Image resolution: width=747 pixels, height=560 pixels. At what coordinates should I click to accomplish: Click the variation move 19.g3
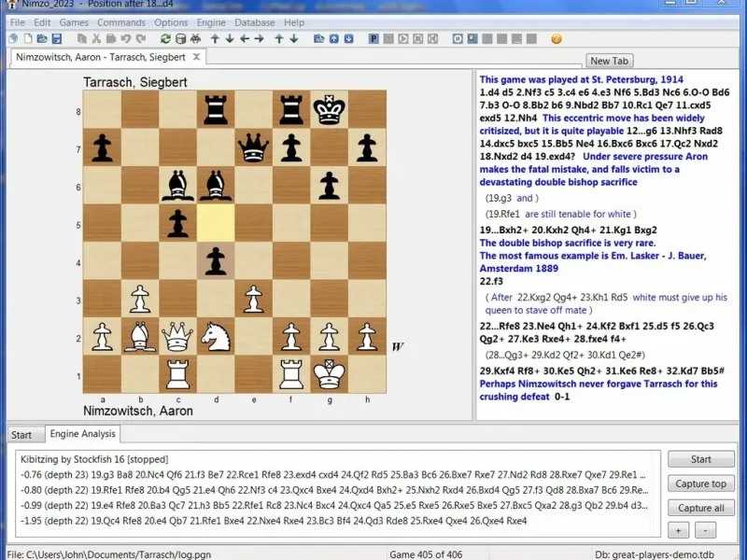499,198
